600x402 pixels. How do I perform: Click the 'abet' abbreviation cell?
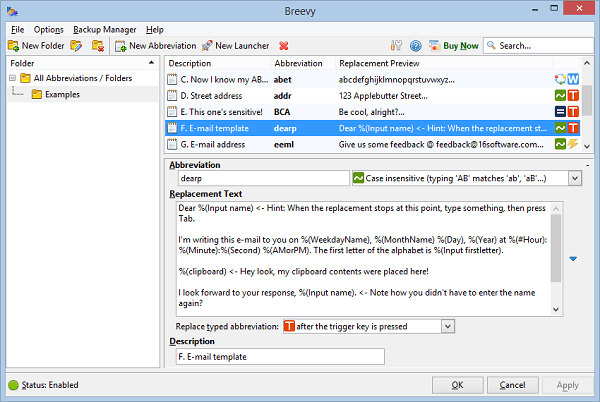282,80
